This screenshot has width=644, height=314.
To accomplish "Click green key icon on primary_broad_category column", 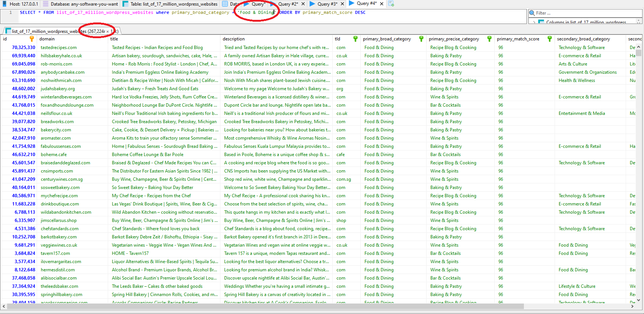I will 421,39.
